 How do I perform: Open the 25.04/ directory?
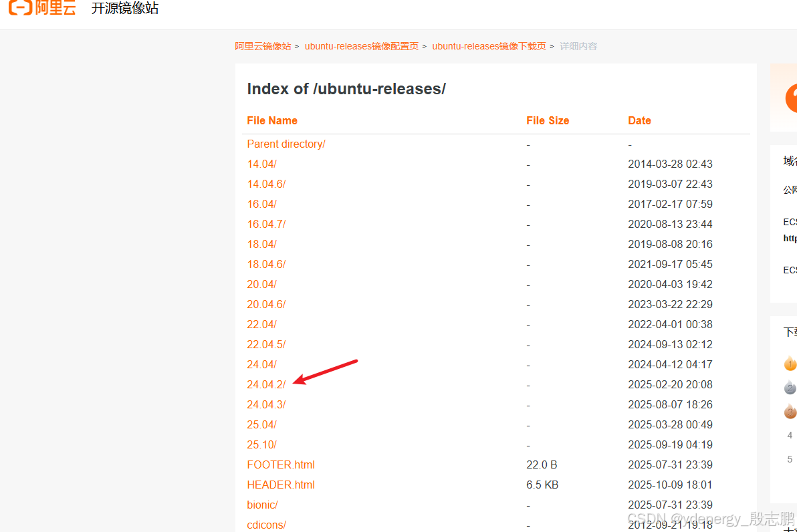tap(262, 425)
